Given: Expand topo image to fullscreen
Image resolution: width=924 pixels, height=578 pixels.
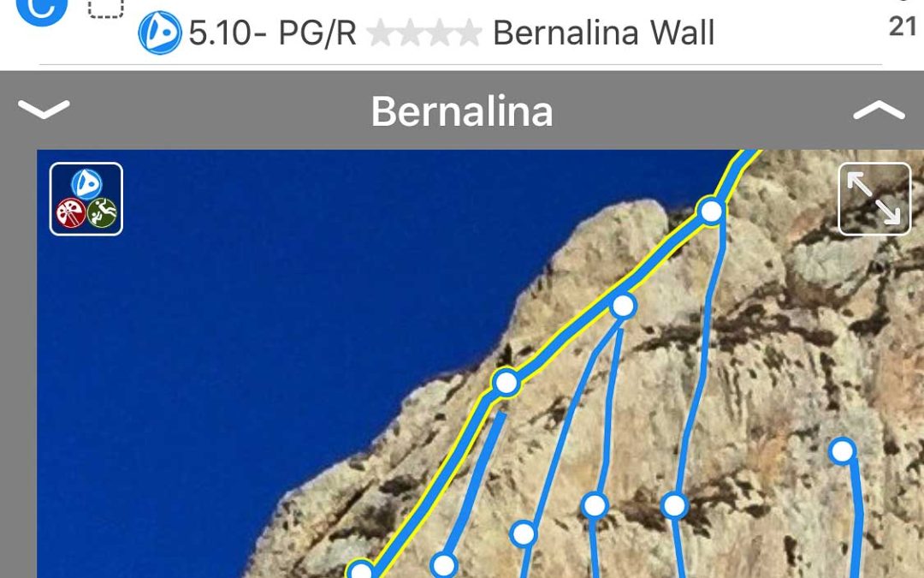Looking at the screenshot, I should 874,199.
